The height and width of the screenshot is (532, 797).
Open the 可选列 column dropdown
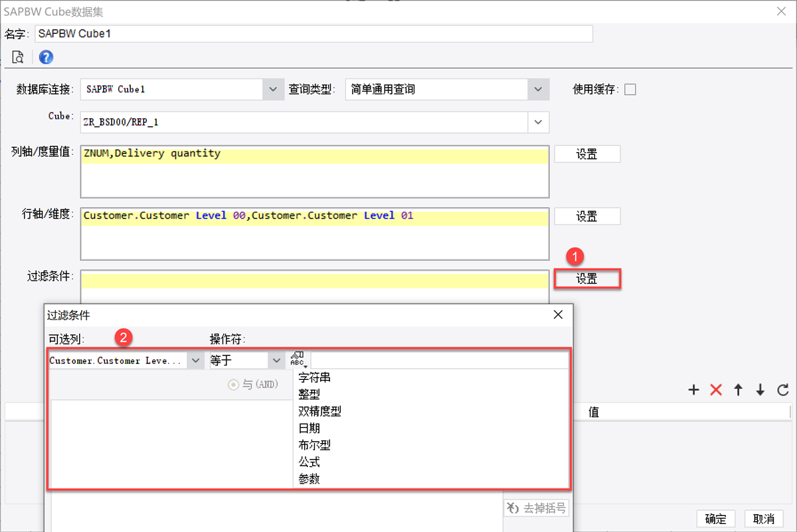point(195,360)
